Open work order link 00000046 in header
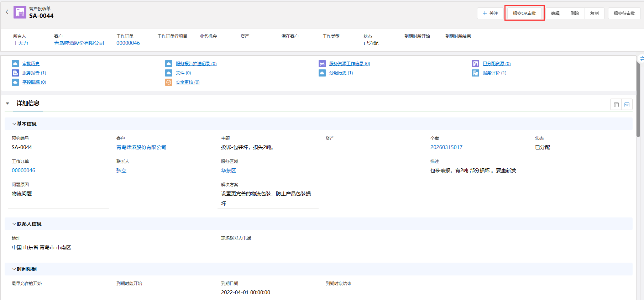 tap(128, 43)
